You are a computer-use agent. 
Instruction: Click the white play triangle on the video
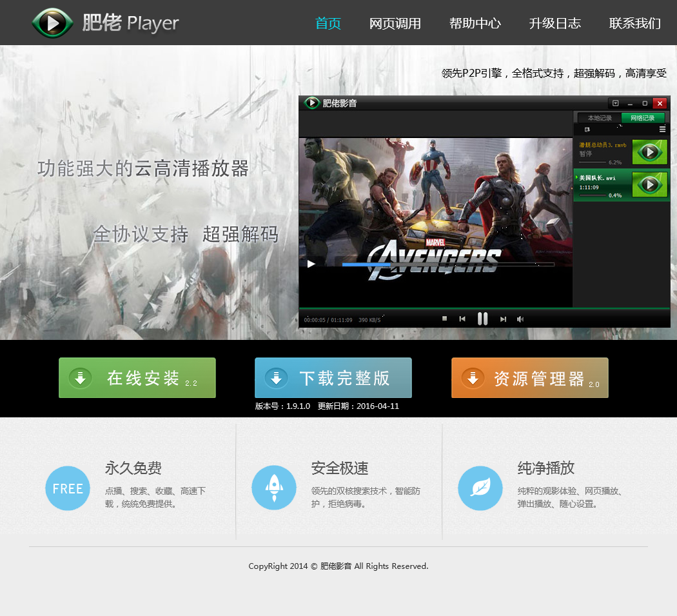[311, 264]
